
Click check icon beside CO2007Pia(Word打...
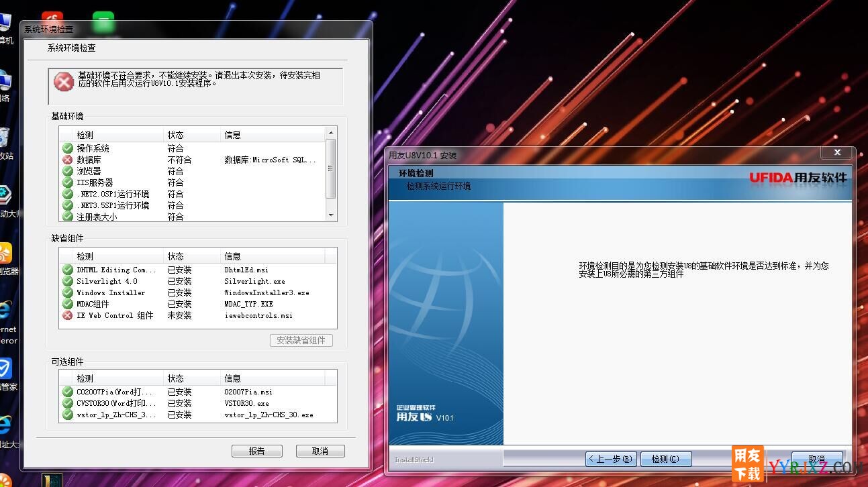pos(68,392)
